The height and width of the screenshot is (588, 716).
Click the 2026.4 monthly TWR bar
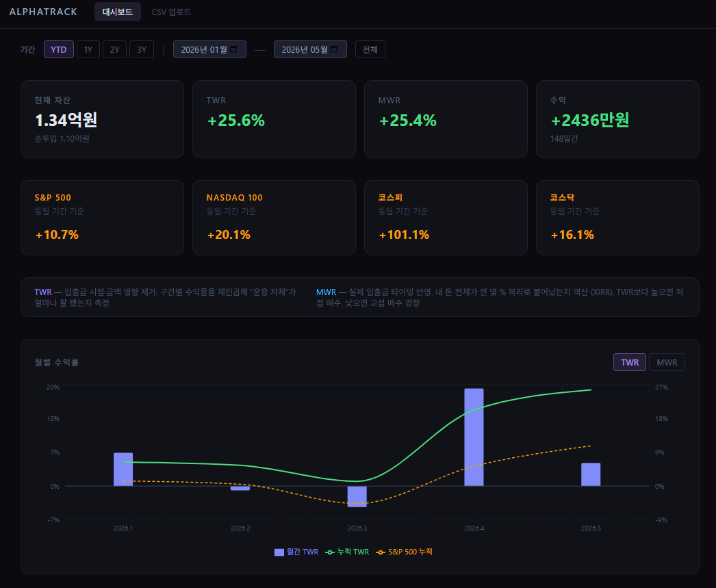(474, 437)
